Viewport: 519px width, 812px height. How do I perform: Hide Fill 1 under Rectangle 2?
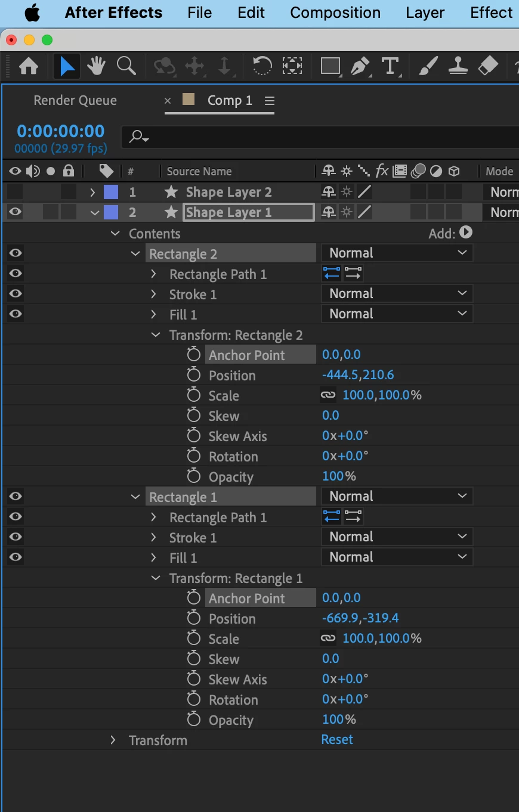pyautogui.click(x=16, y=314)
